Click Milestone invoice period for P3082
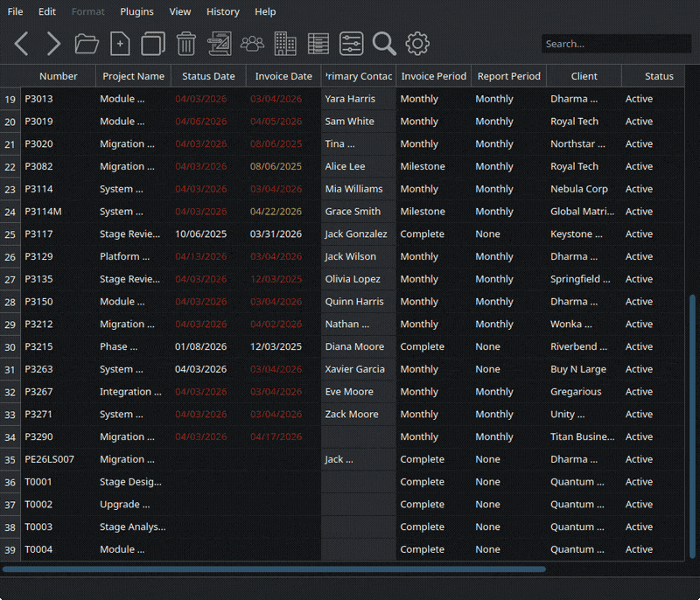This screenshot has height=600, width=700. click(433, 166)
